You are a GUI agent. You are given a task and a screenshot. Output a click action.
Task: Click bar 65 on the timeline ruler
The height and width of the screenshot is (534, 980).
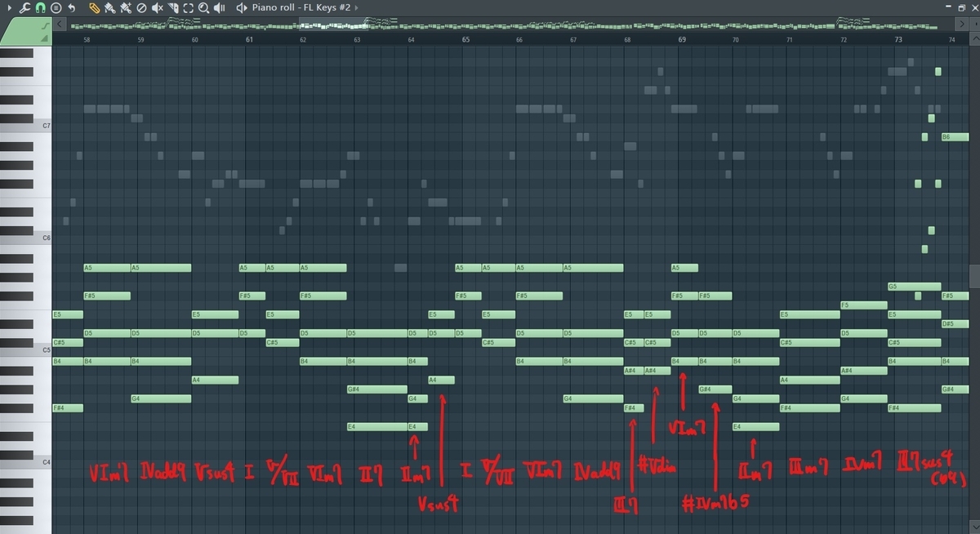(x=465, y=38)
